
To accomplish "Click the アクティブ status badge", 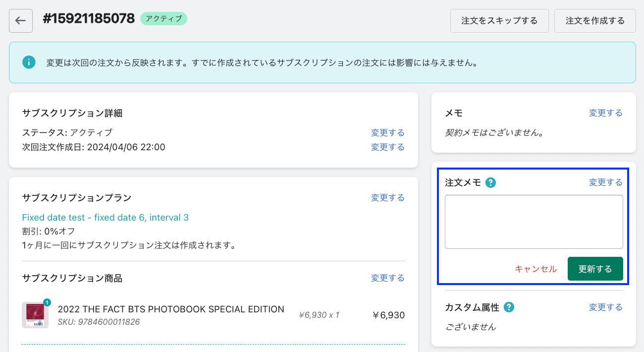I will click(x=163, y=19).
